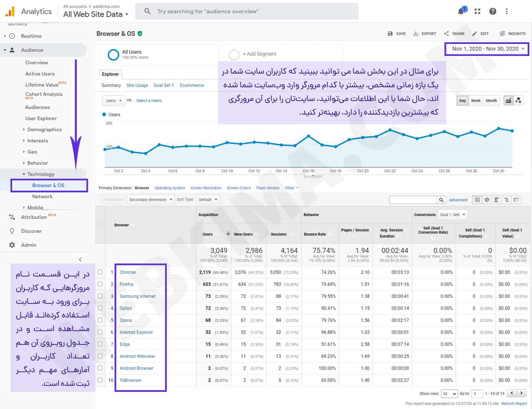
Task: Check the Edge row checkbox
Action: click(x=100, y=344)
